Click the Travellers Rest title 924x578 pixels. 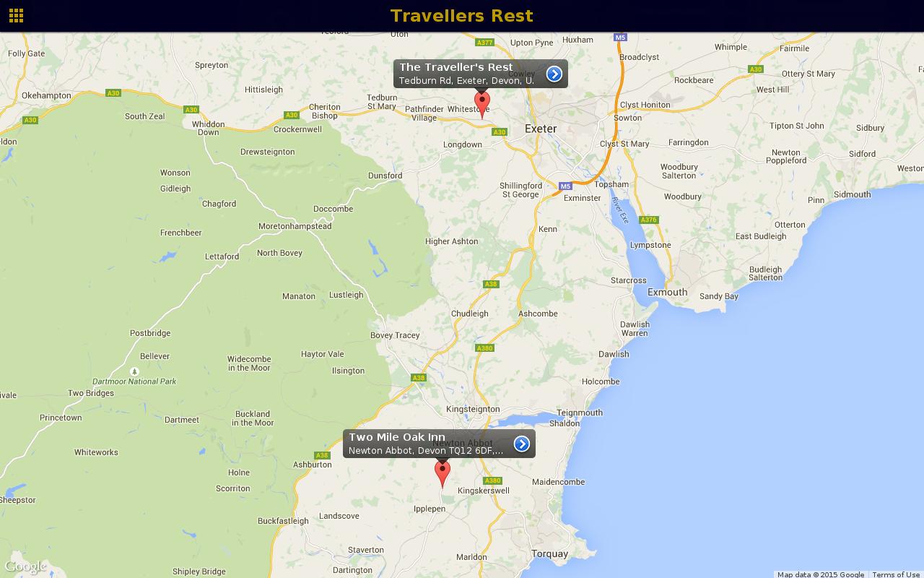pos(462,16)
